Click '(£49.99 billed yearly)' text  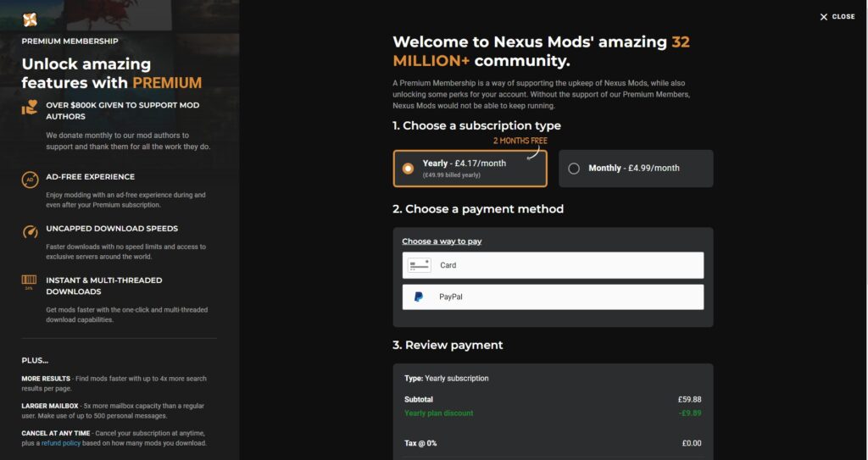pyautogui.click(x=451, y=175)
